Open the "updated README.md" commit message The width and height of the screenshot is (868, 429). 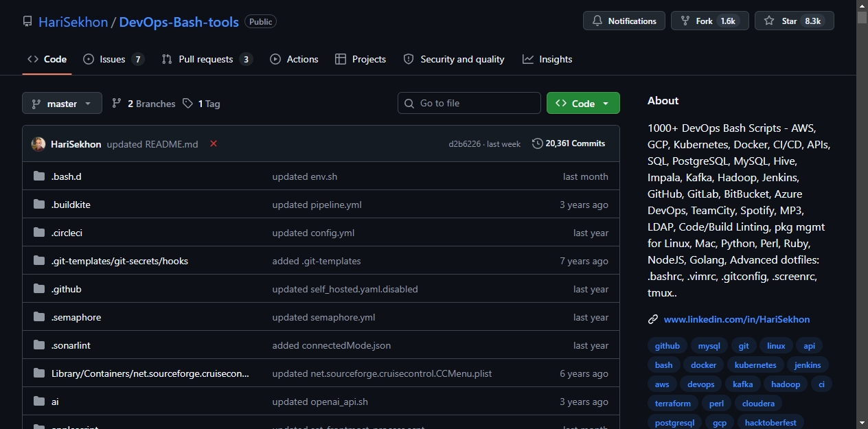pos(152,144)
